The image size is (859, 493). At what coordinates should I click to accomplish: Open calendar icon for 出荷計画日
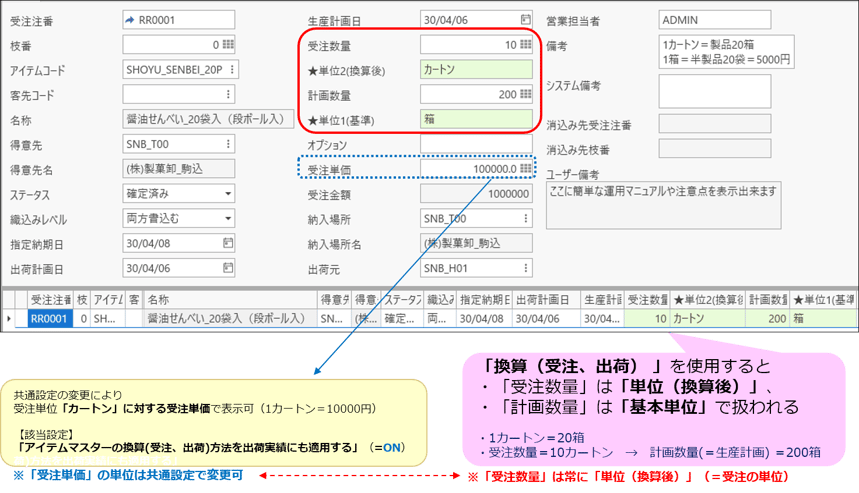[228, 268]
